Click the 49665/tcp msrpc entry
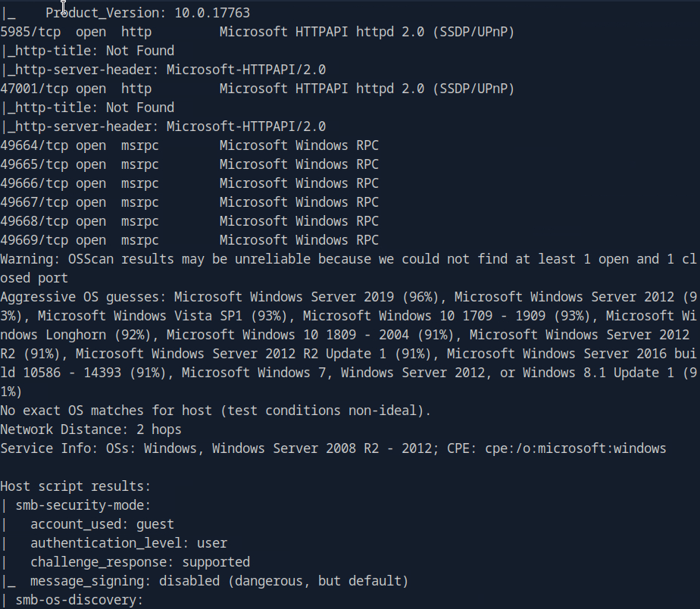This screenshot has height=609, width=700. tap(189, 164)
